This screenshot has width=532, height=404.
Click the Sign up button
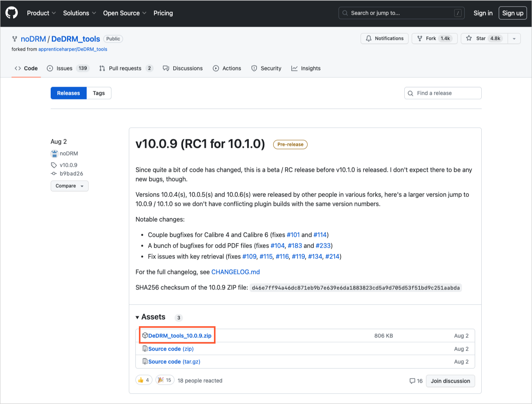pyautogui.click(x=513, y=13)
